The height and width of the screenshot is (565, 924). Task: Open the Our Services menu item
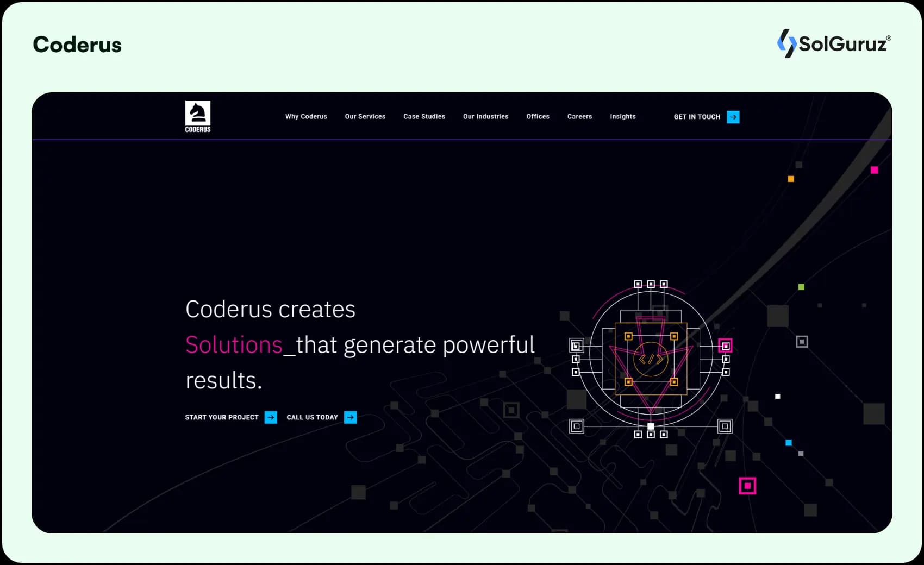pos(365,117)
